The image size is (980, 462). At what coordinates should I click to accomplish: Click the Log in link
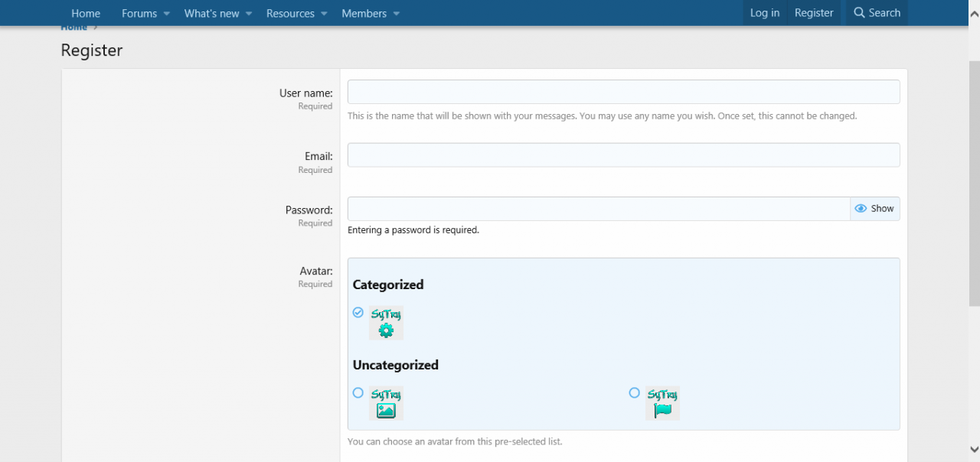click(764, 13)
